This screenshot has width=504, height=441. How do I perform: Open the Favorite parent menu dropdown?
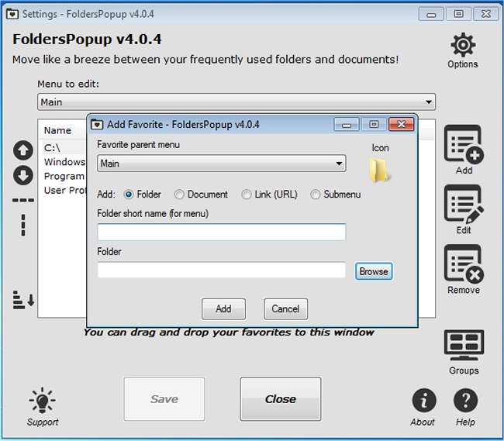coord(222,164)
